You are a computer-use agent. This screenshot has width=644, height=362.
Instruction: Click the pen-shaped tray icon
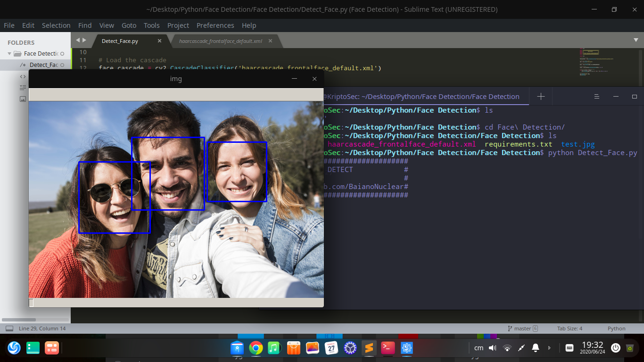(x=521, y=348)
